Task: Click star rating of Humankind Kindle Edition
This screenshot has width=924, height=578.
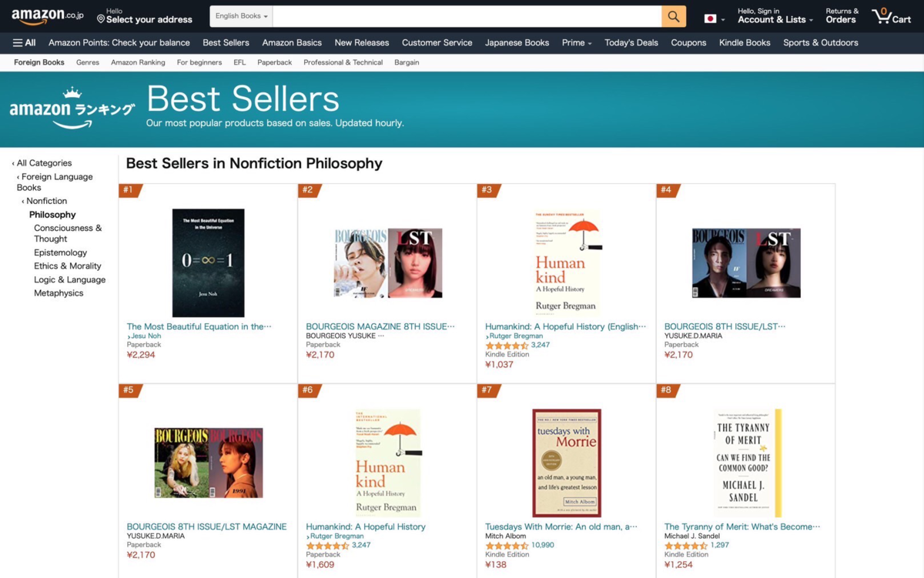Action: coord(507,346)
